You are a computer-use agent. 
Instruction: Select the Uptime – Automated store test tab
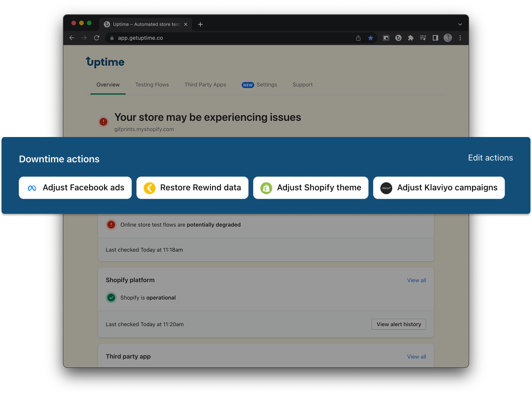146,24
